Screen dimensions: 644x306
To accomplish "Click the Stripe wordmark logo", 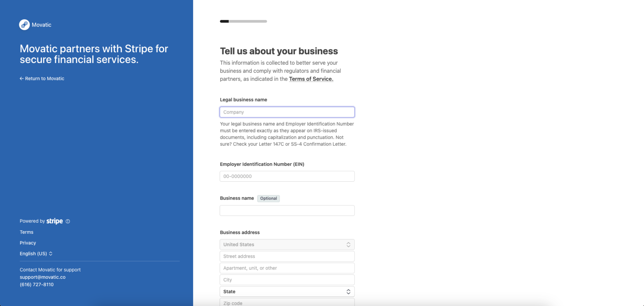I will [x=54, y=221].
